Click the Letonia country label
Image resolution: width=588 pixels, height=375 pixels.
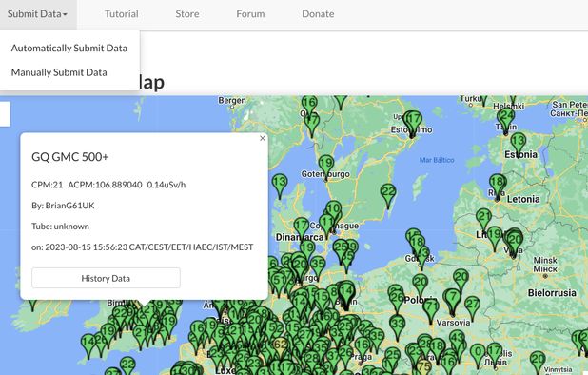pos(523,199)
